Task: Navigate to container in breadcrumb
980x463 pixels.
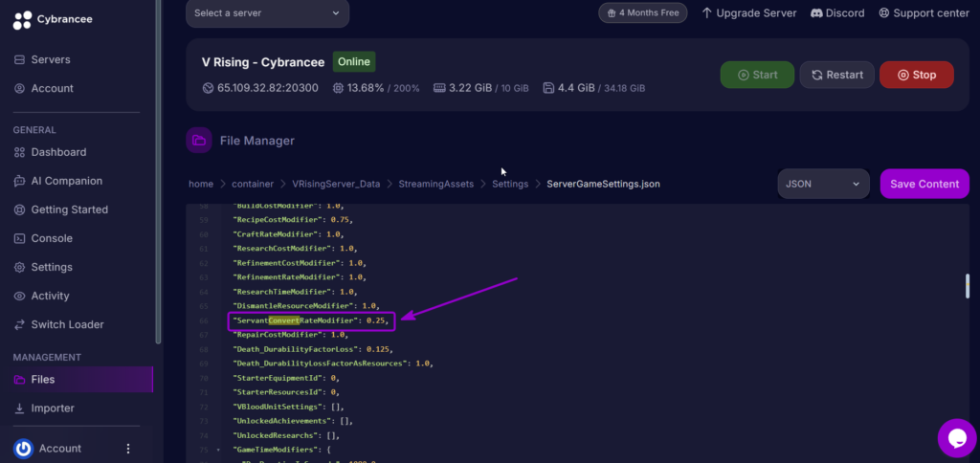Action: click(253, 185)
